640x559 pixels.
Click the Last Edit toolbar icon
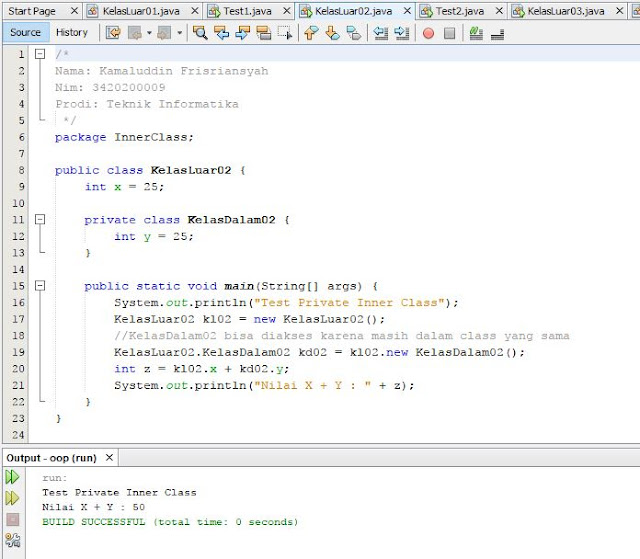click(x=113, y=33)
